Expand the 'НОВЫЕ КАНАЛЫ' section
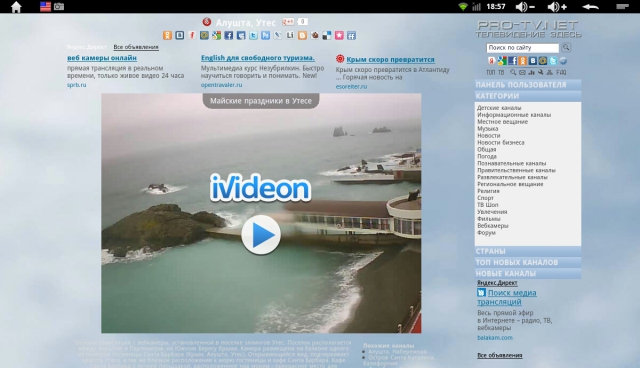This screenshot has width=640, height=368. pos(528,274)
